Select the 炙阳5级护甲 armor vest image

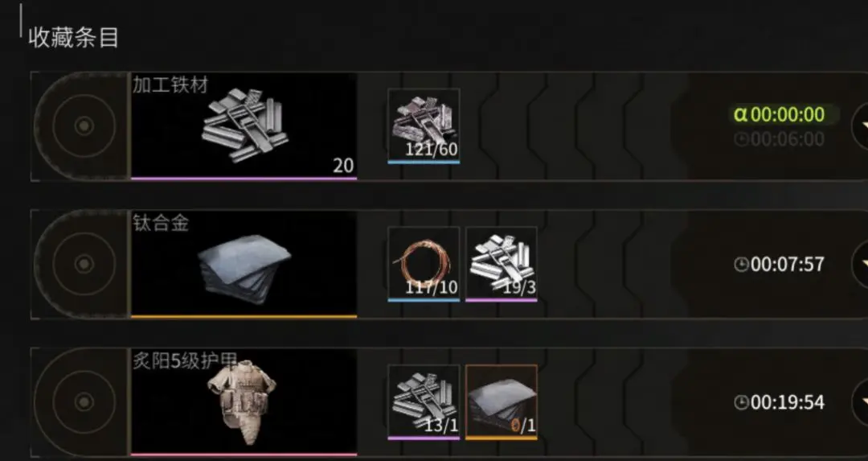[244, 403]
